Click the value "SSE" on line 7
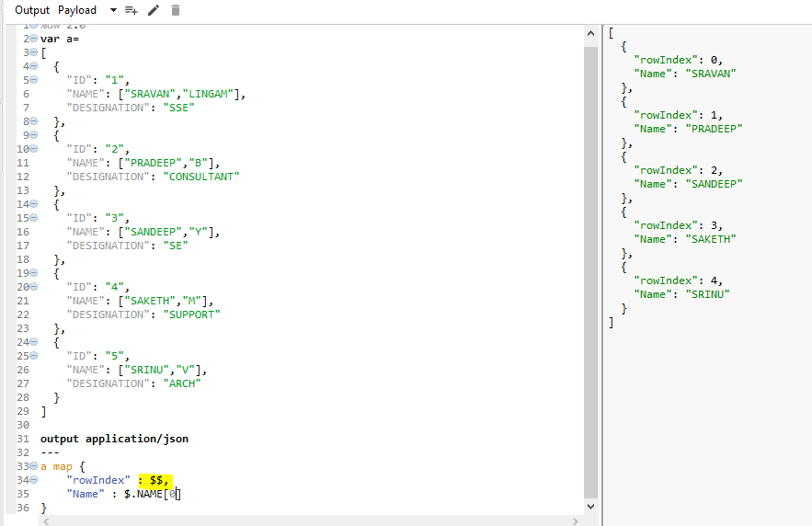 pos(178,108)
